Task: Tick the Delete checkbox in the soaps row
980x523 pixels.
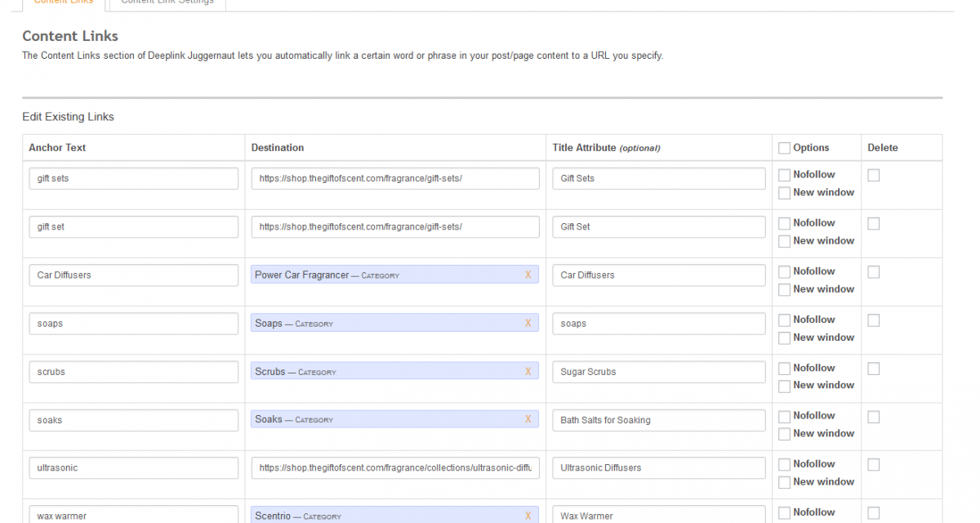Action: point(874,320)
